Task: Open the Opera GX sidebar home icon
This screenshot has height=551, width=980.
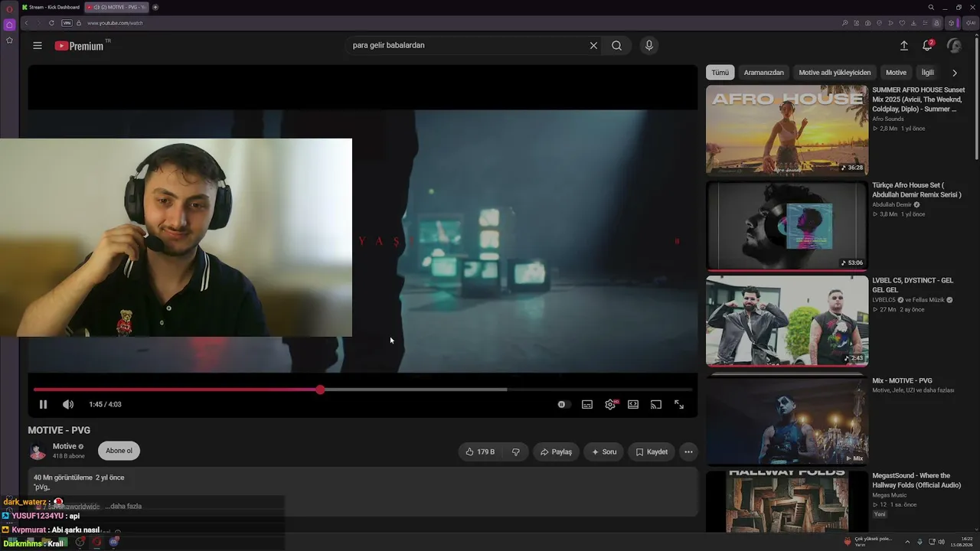Action: click(9, 24)
